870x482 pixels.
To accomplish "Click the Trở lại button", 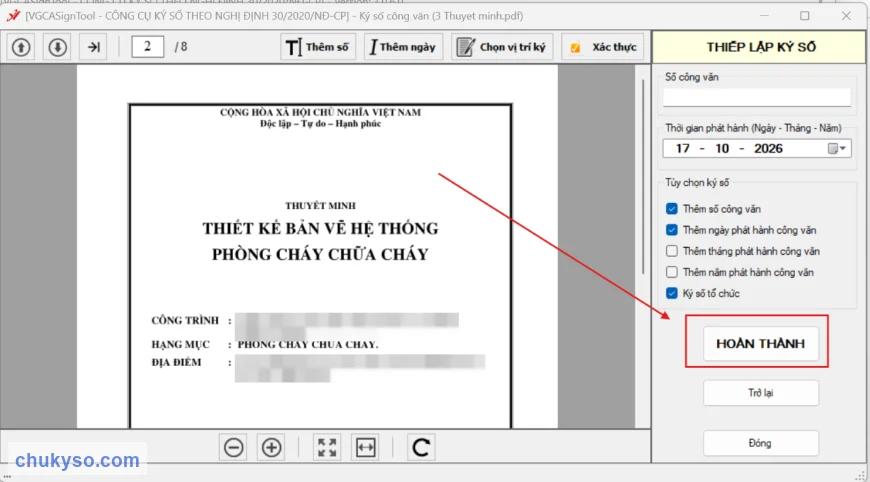I will [x=761, y=393].
